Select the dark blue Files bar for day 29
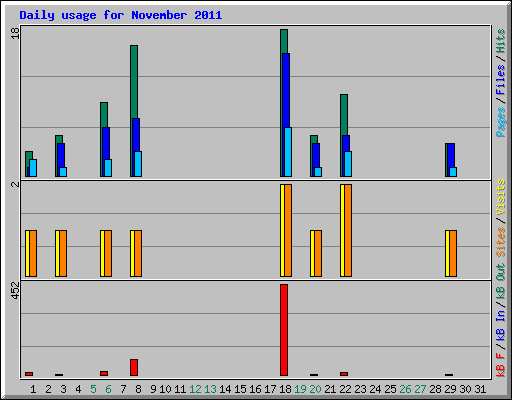Image resolution: width=512 pixels, height=400 pixels. [x=451, y=155]
